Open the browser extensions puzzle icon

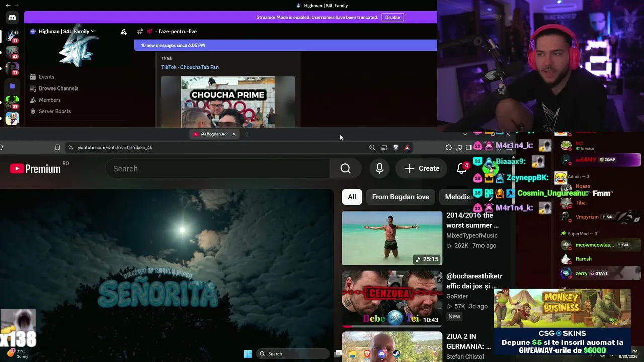[x=449, y=147]
